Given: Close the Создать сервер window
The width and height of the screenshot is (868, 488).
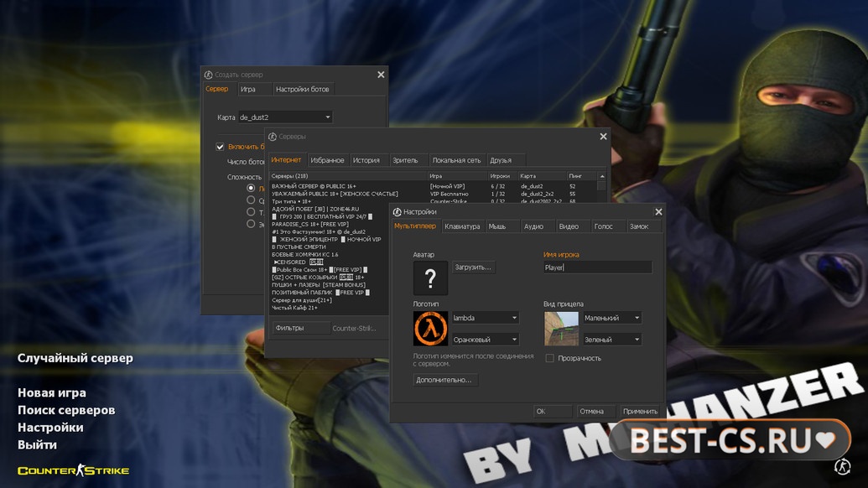Looking at the screenshot, I should pos(381,75).
